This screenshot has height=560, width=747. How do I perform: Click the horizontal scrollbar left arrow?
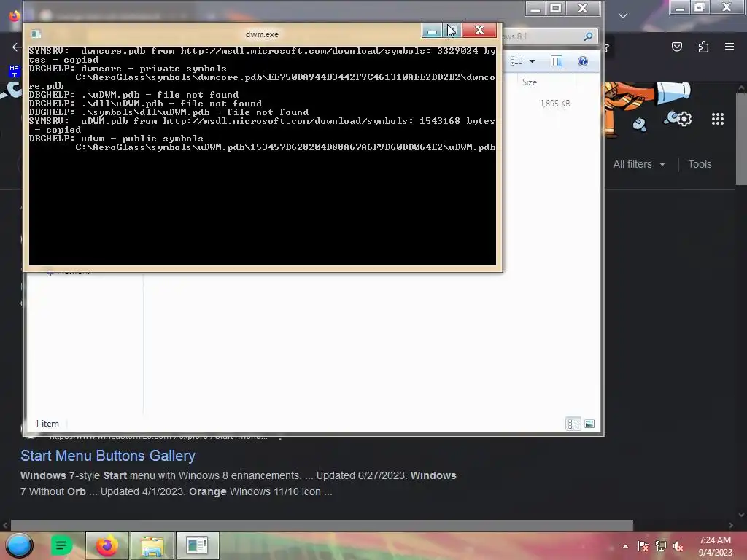[5, 525]
